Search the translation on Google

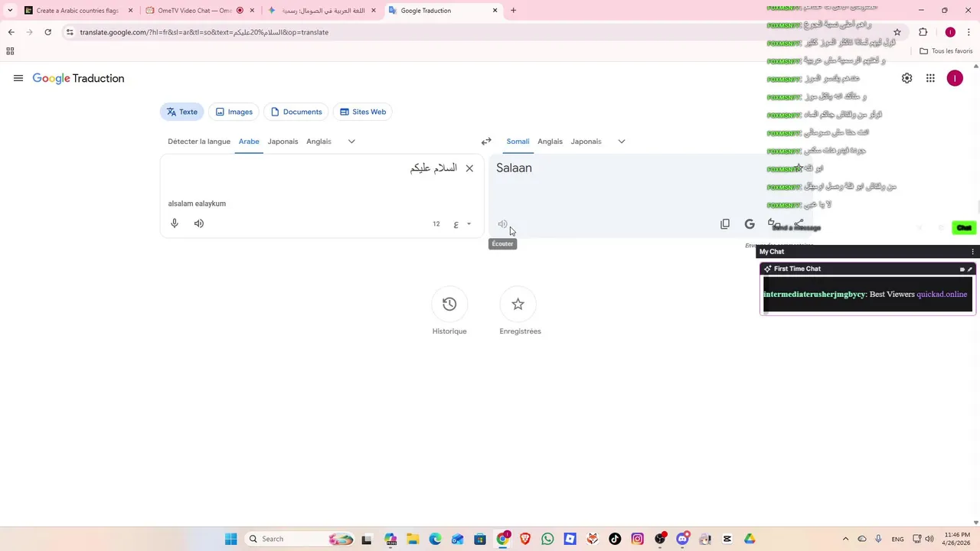750,224
